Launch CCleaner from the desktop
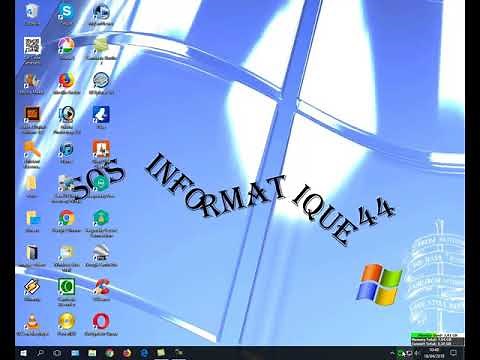The image size is (480, 360). pos(101,287)
